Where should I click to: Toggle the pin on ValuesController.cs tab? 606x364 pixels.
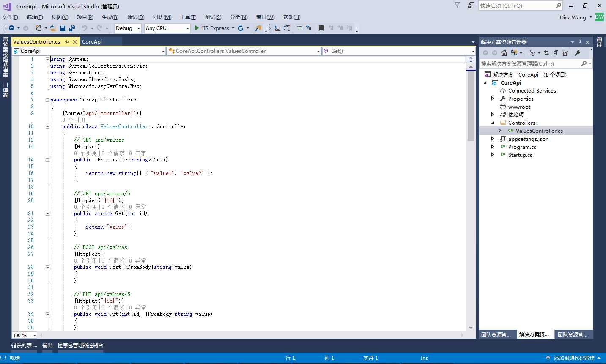pyautogui.click(x=67, y=41)
